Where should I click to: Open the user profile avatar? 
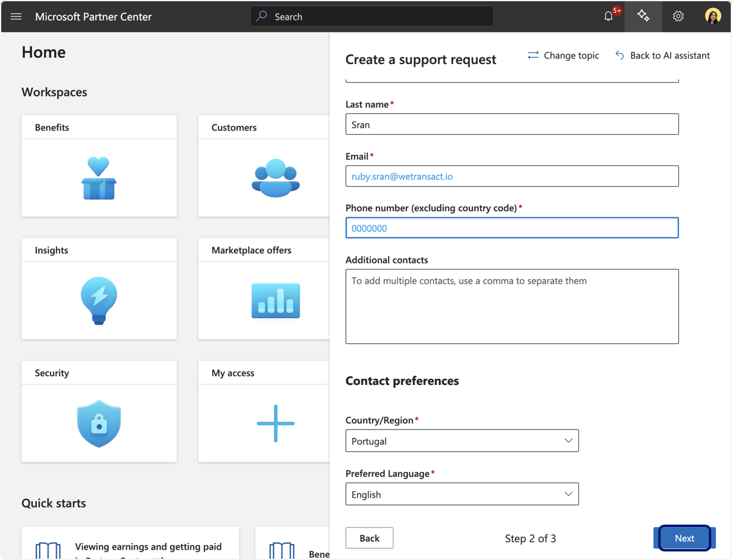(x=713, y=16)
